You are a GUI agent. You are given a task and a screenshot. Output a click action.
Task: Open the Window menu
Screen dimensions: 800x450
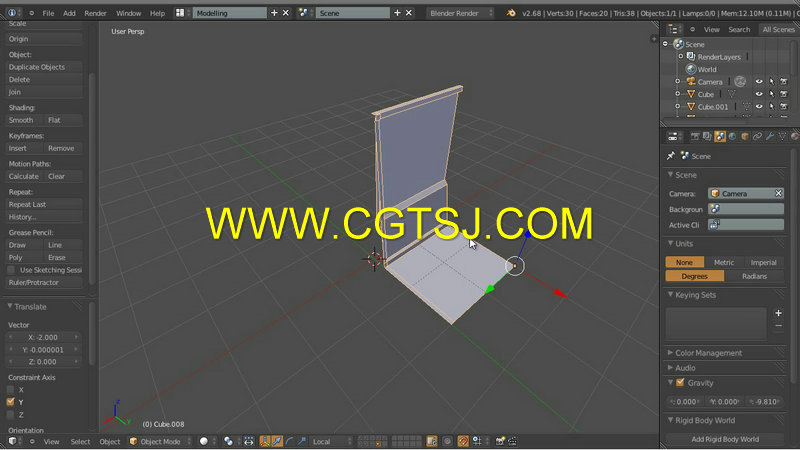pyautogui.click(x=128, y=13)
